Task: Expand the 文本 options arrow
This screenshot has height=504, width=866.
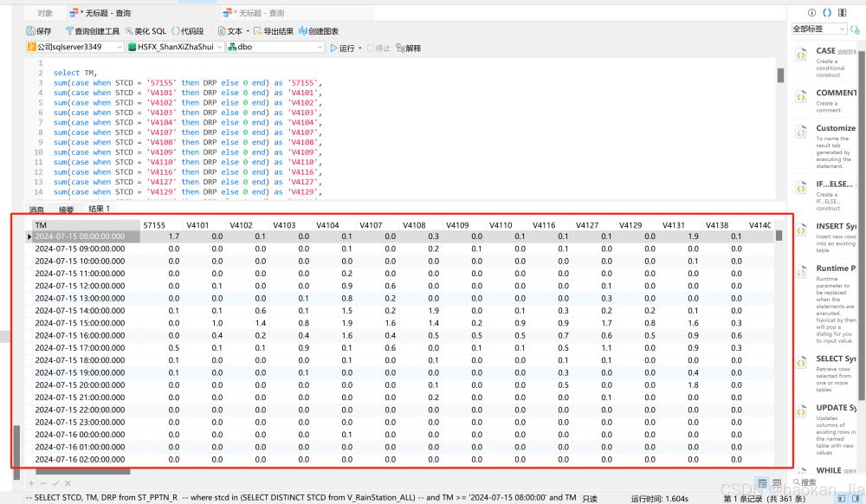Action: pos(248,31)
